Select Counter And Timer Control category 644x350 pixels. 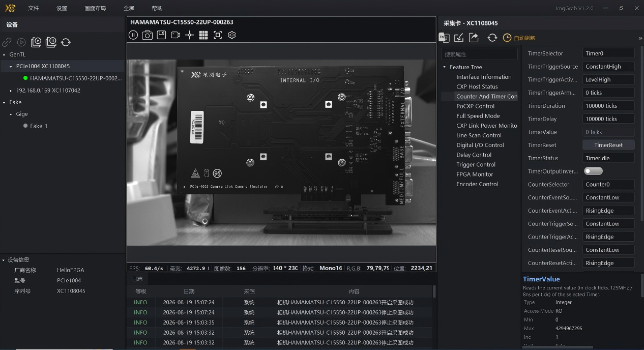486,96
